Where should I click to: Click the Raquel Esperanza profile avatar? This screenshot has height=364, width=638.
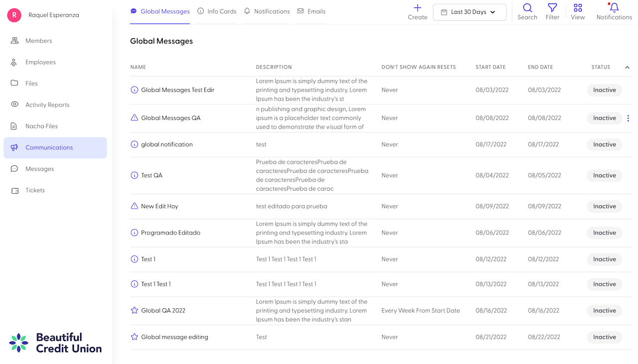[x=14, y=15]
